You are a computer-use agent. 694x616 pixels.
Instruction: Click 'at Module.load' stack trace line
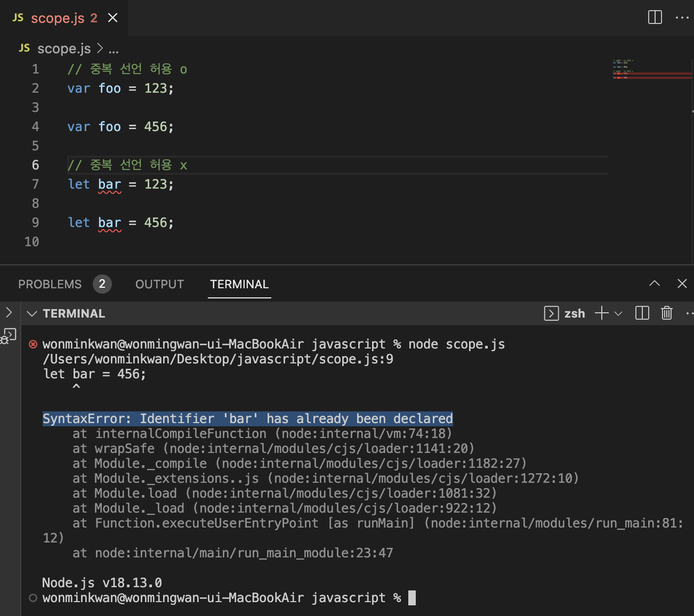pyautogui.click(x=285, y=493)
